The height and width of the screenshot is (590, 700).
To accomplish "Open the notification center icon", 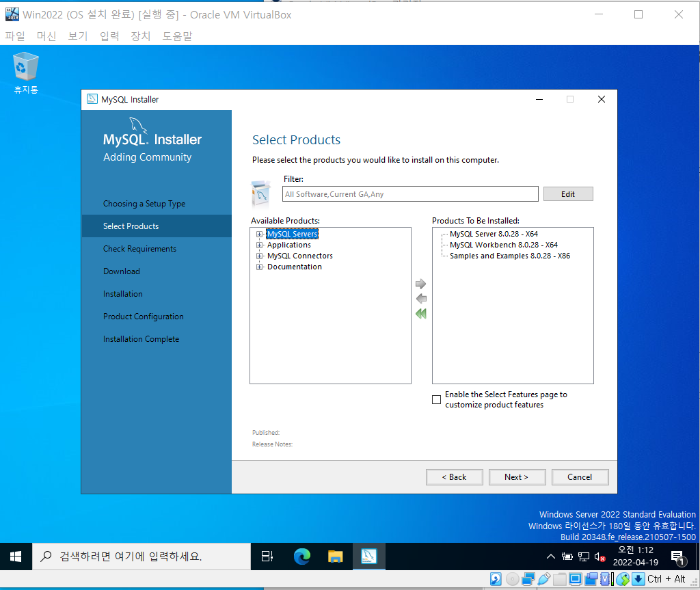I will tap(679, 557).
